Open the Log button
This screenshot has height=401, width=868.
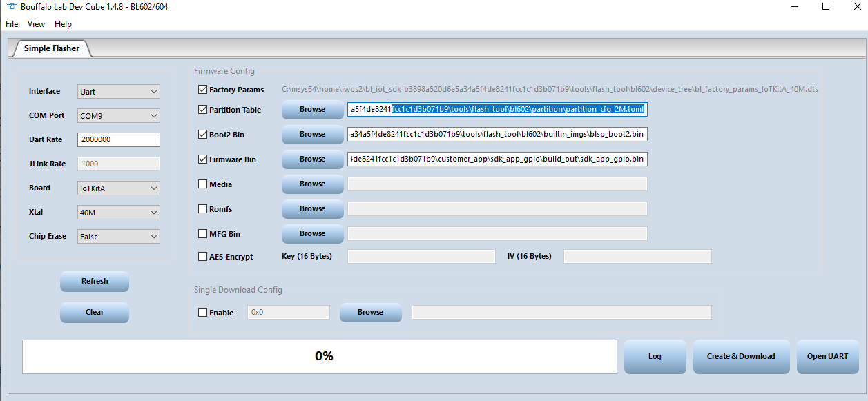click(655, 356)
